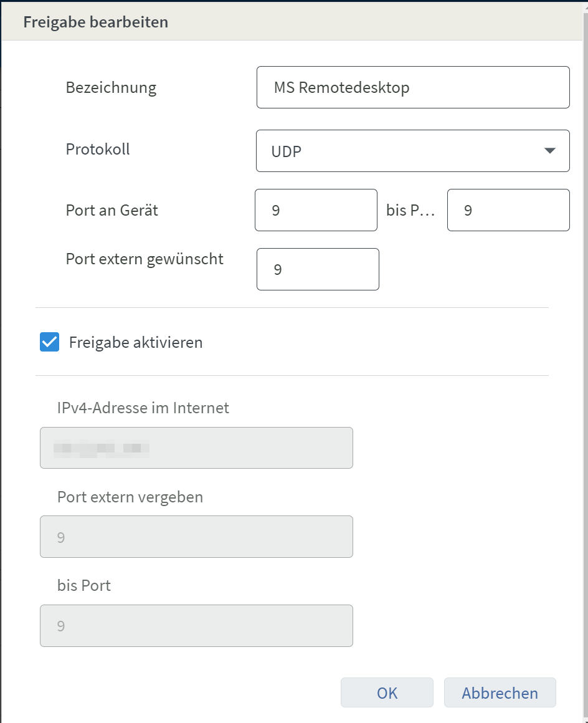Click the Bezeichnung text field
This screenshot has width=588, height=723.
click(x=412, y=87)
